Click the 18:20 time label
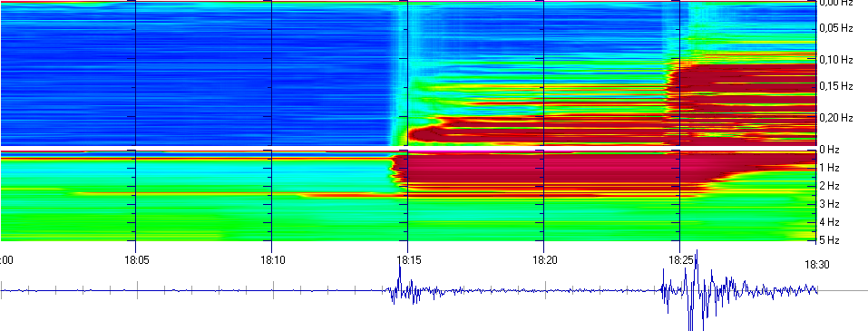This screenshot has height=331, width=868. tap(543, 259)
